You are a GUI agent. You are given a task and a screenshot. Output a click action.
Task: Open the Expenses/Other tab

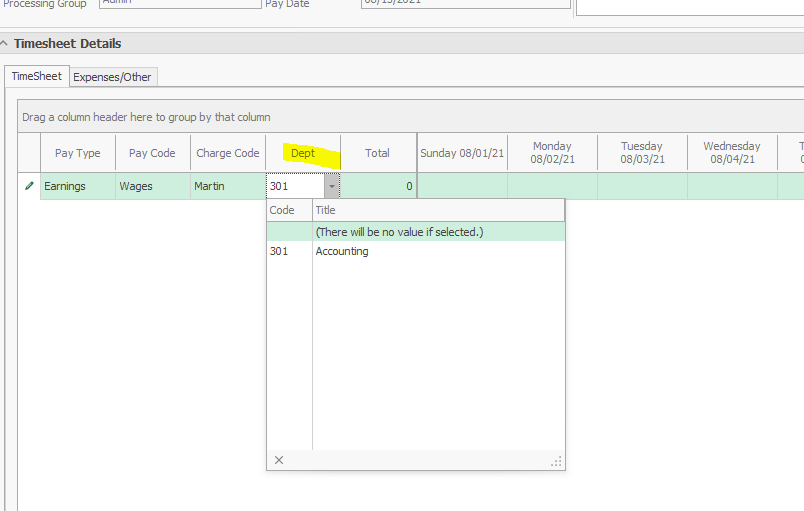(113, 77)
